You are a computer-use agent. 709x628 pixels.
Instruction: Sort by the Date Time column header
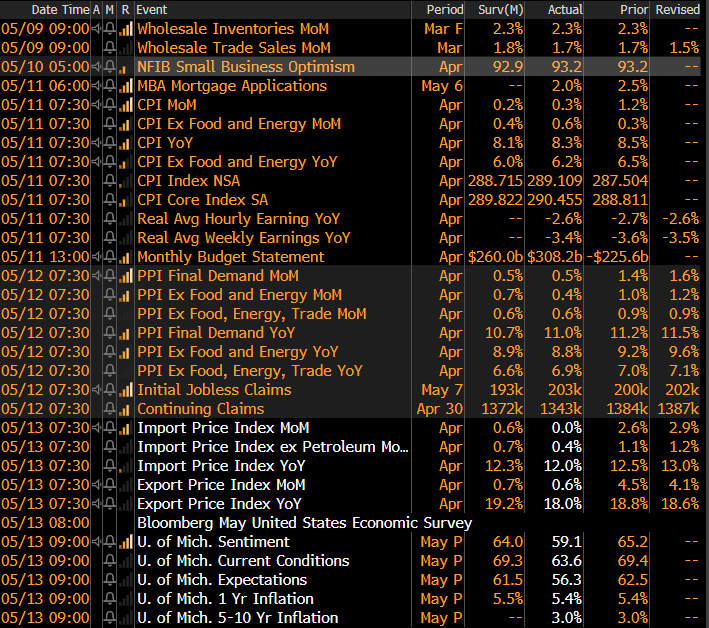[x=45, y=9]
